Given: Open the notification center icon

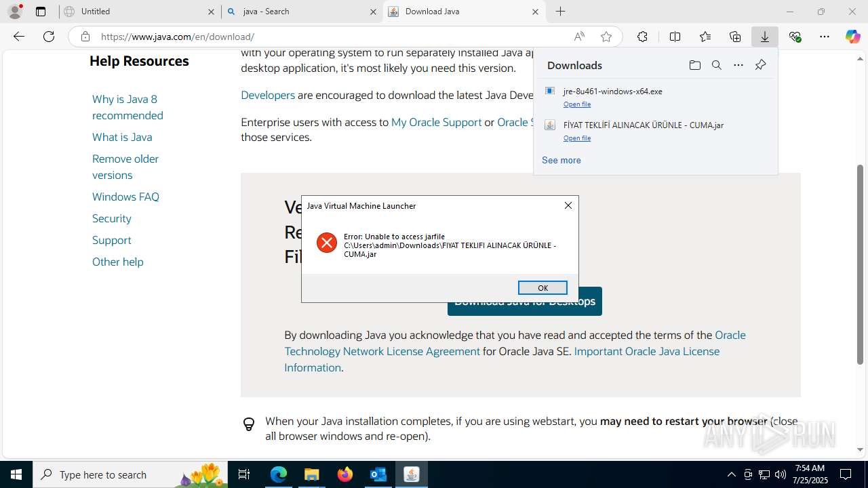Looking at the screenshot, I should [846, 474].
